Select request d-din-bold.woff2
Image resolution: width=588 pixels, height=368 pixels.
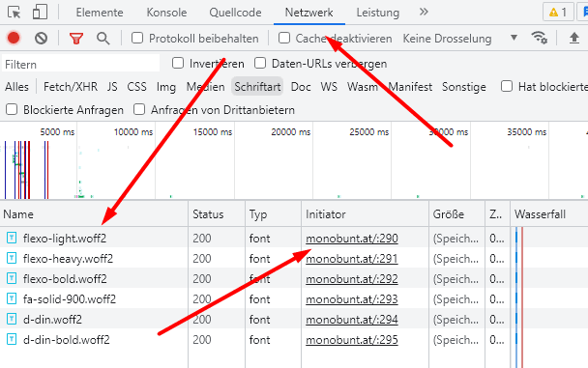coord(67,340)
